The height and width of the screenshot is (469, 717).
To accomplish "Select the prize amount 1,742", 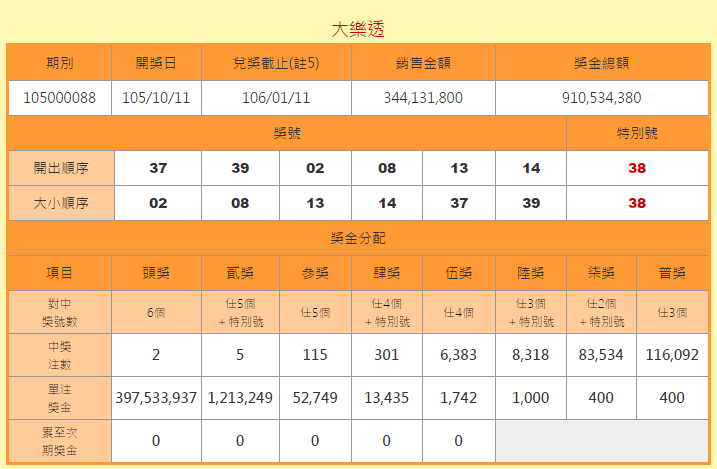I will pyautogui.click(x=459, y=398).
